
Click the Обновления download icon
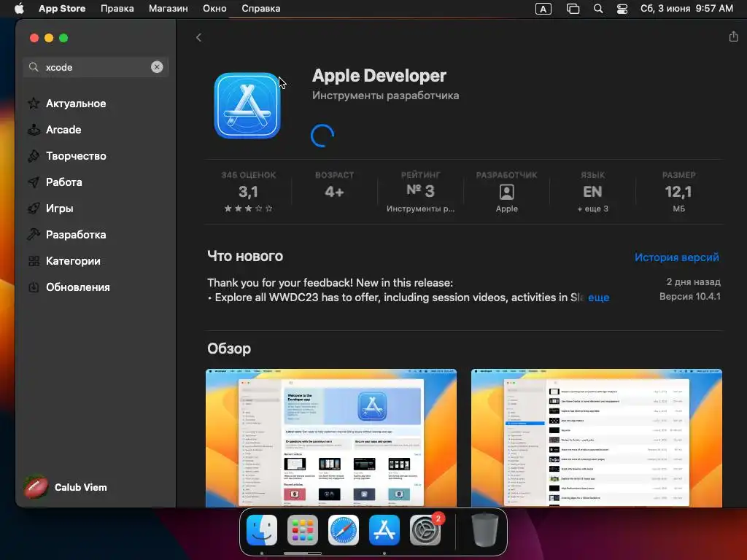coord(34,287)
